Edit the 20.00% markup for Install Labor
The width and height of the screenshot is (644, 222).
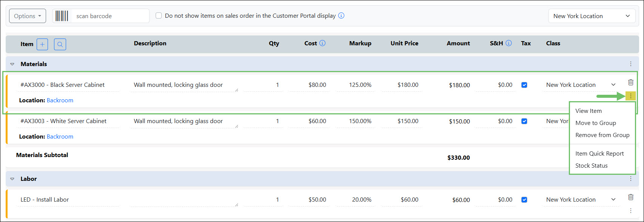pyautogui.click(x=355, y=200)
